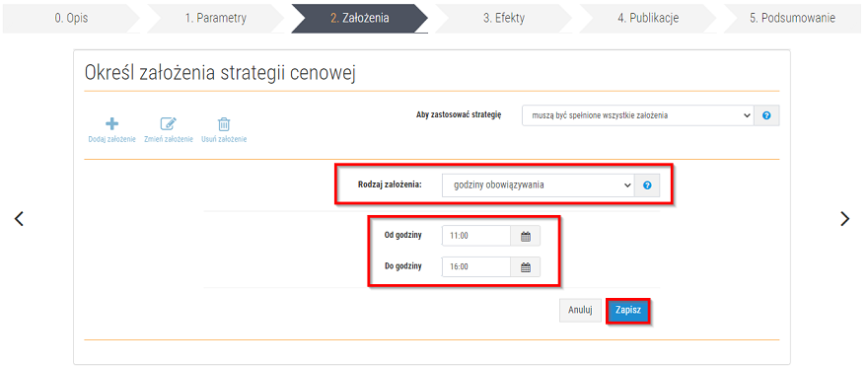Switch to the 3. Efekty step
This screenshot has width=868, height=367.
[504, 18]
